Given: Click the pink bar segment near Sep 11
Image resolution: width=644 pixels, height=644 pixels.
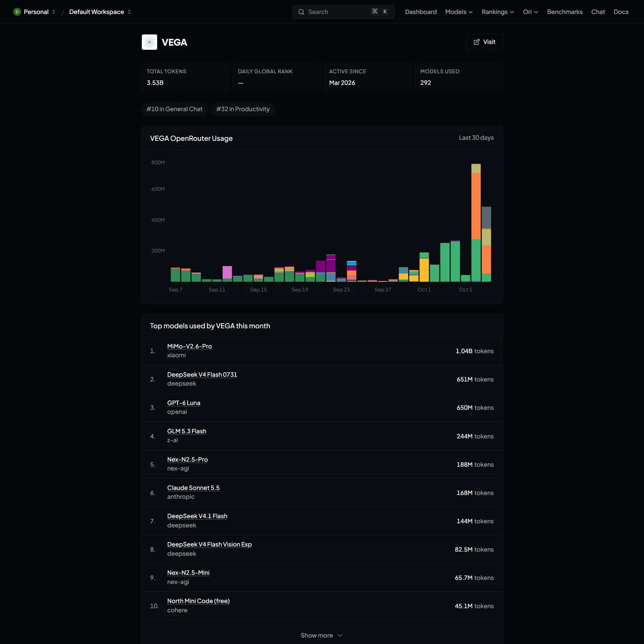Looking at the screenshot, I should (x=227, y=272).
